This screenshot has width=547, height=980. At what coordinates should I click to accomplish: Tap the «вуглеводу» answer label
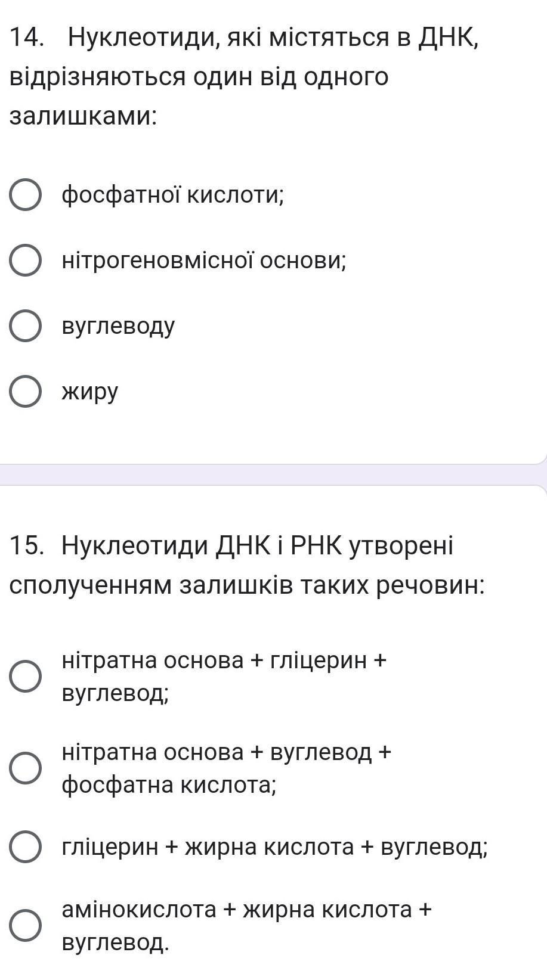point(118,326)
